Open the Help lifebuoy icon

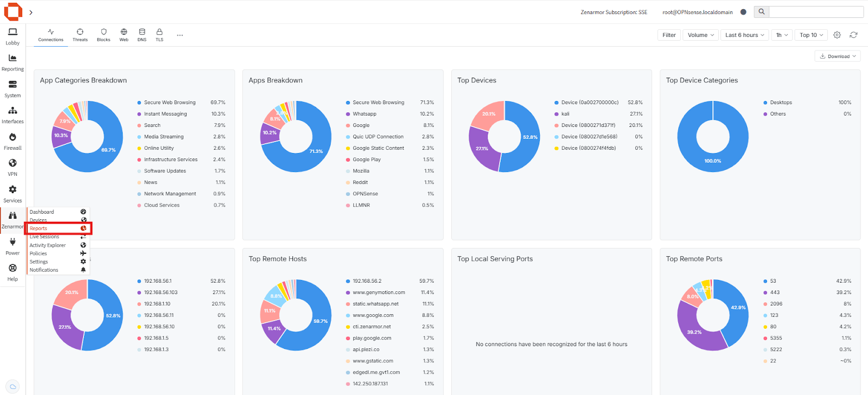[12, 268]
